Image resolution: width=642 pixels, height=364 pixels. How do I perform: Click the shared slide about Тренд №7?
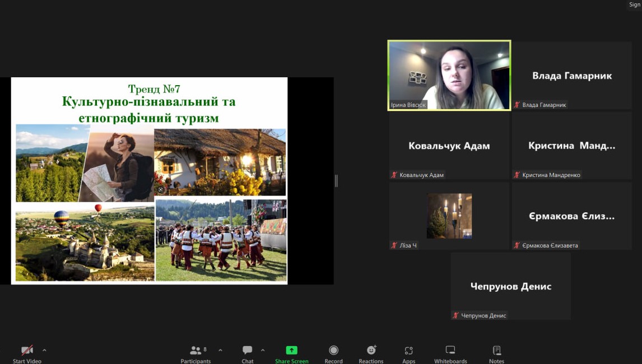point(149,180)
